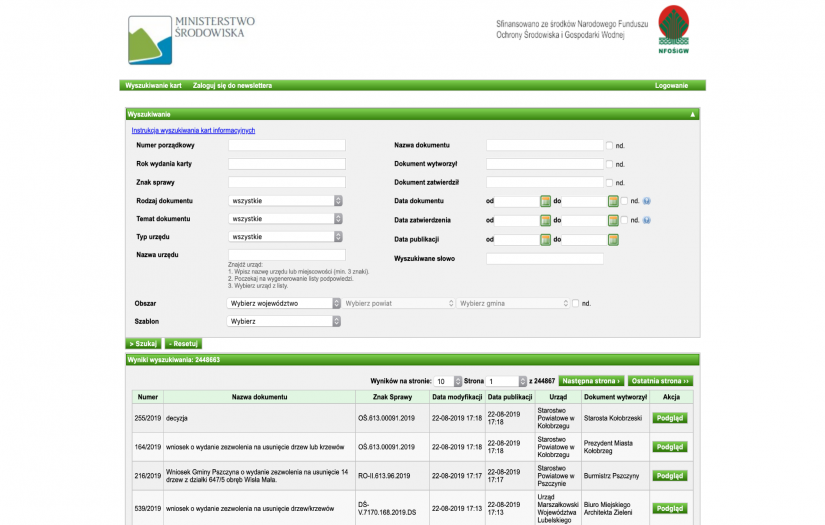825x525 pixels.
Task: Open calendar for Data dokumentu from-date
Action: point(545,201)
